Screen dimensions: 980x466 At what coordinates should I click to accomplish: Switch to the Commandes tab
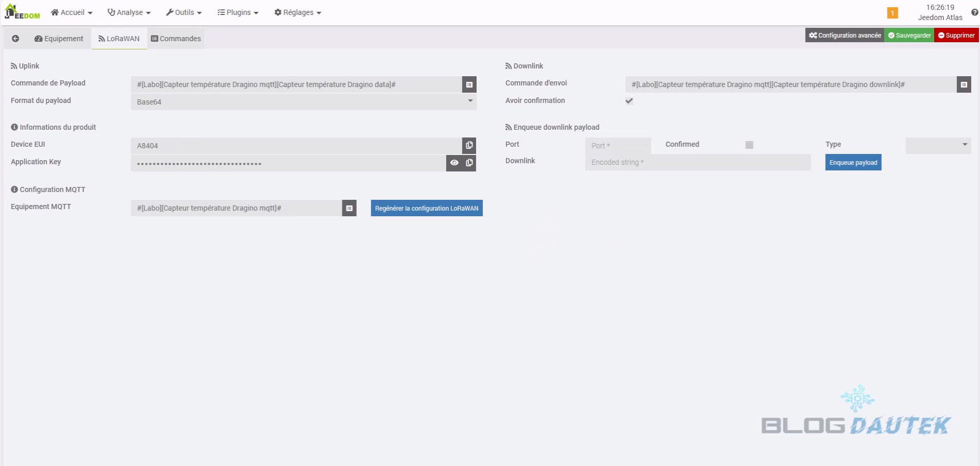[176, 39]
